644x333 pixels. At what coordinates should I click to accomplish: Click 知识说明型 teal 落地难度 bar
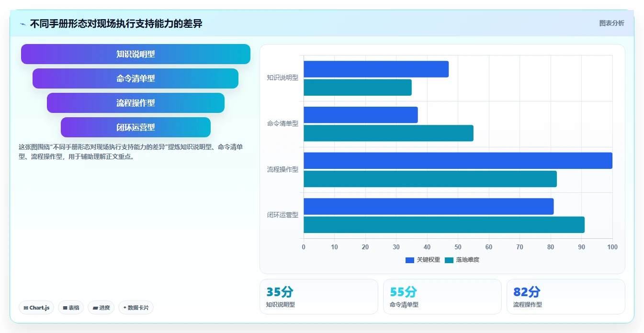[x=358, y=88]
